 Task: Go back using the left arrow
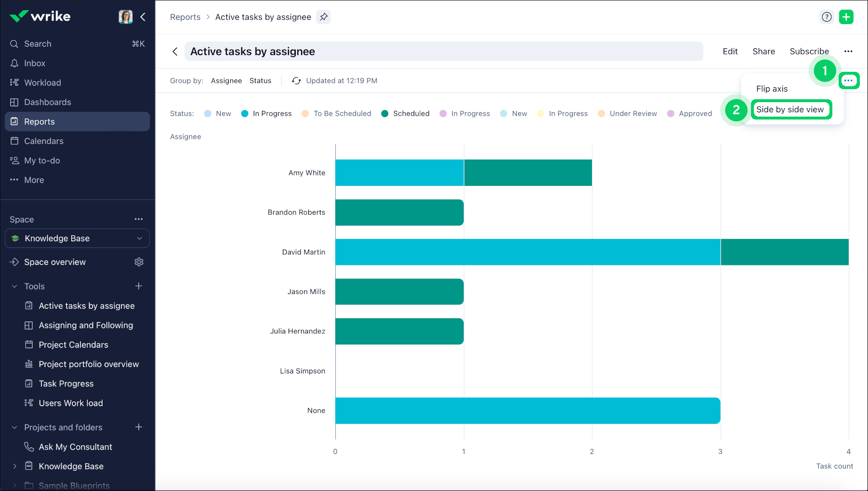(x=175, y=52)
